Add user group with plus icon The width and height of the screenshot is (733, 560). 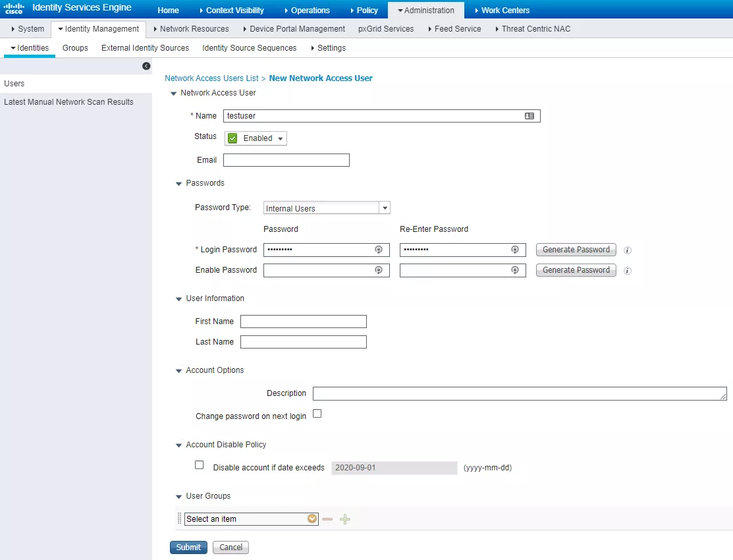[345, 519]
